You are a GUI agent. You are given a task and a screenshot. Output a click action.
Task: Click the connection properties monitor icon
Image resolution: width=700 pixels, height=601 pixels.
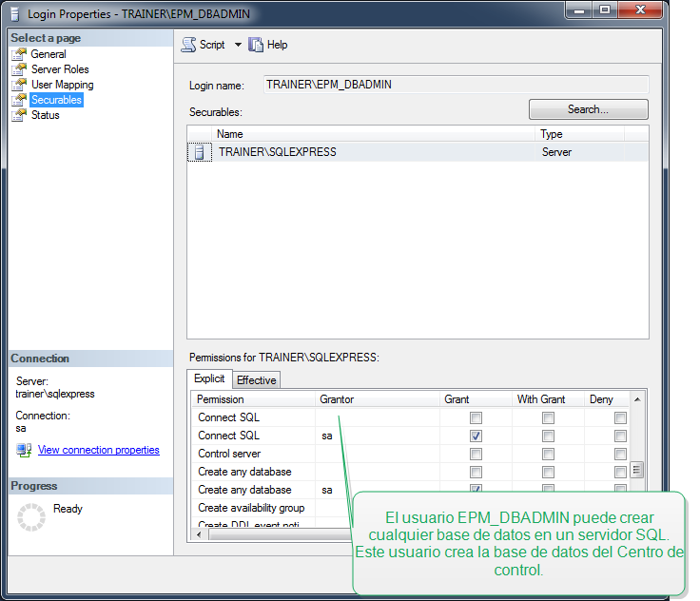point(24,450)
